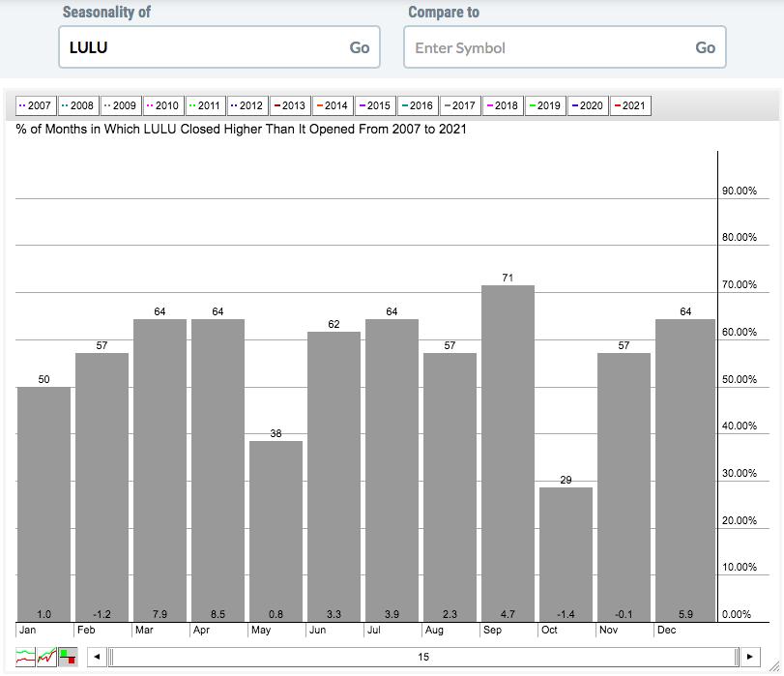Toggle the 2013 year legend button
This screenshot has height=676, width=784.
289,105
